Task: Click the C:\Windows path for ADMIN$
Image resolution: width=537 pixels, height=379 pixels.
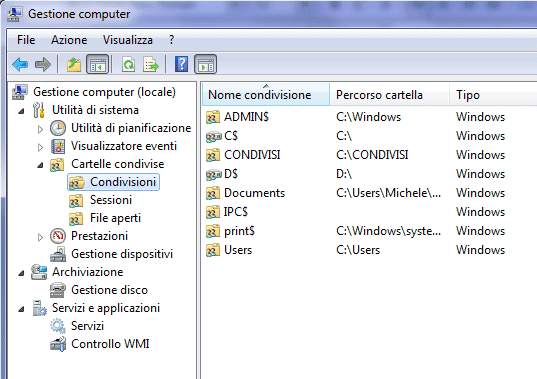Action: [x=369, y=117]
